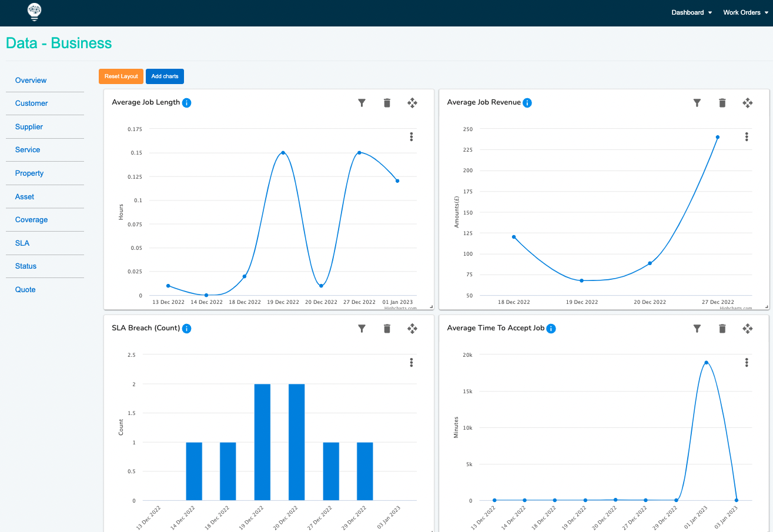773x532 pixels.
Task: Select the move handle on SLA Breach chart
Action: [x=412, y=329]
